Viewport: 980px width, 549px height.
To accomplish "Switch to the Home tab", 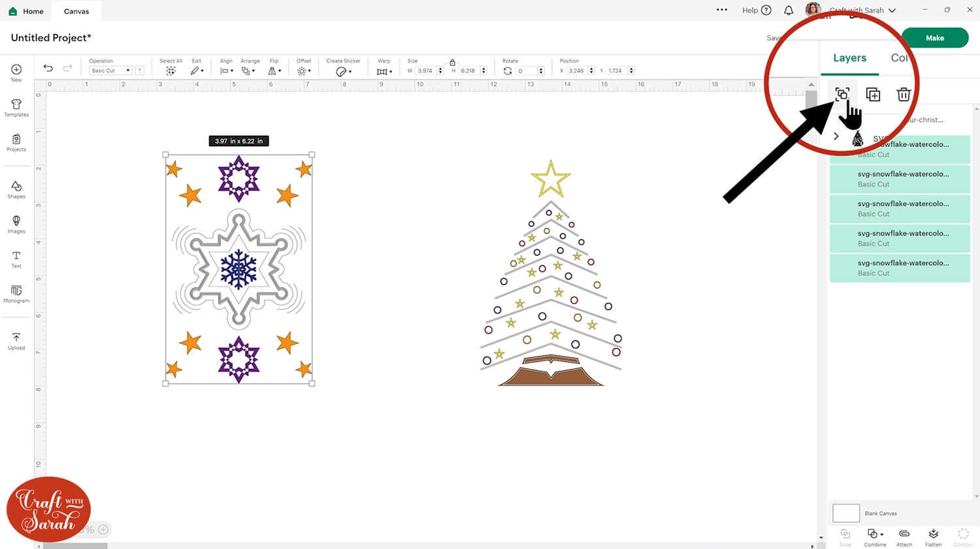I will [26, 11].
